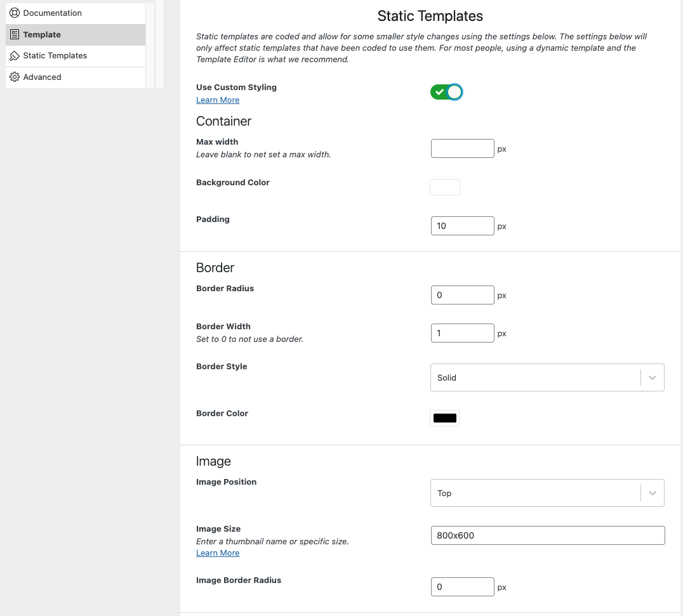Open Learn More link under Image Size
683x616 pixels.
tap(218, 553)
